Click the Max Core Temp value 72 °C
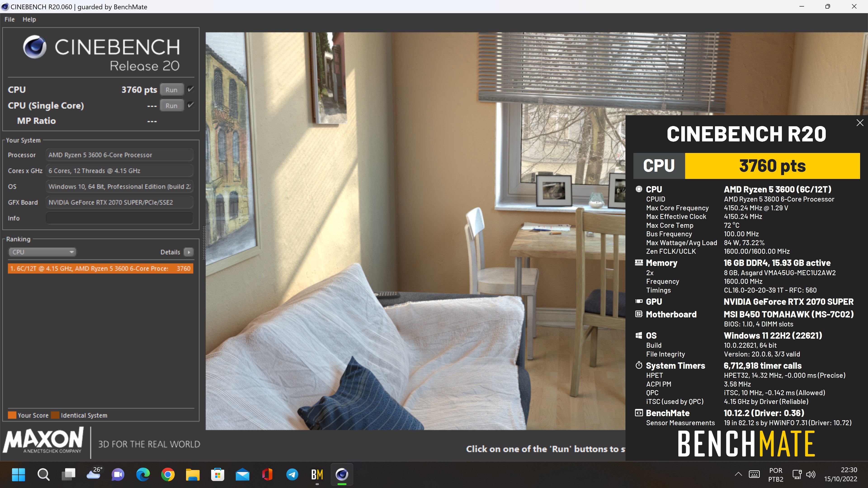 click(x=731, y=225)
